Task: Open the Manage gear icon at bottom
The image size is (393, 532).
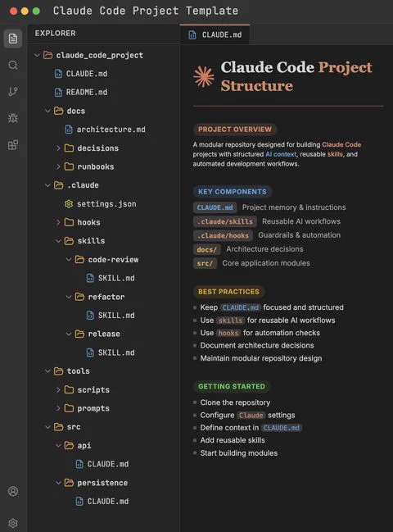Action: coord(13,523)
